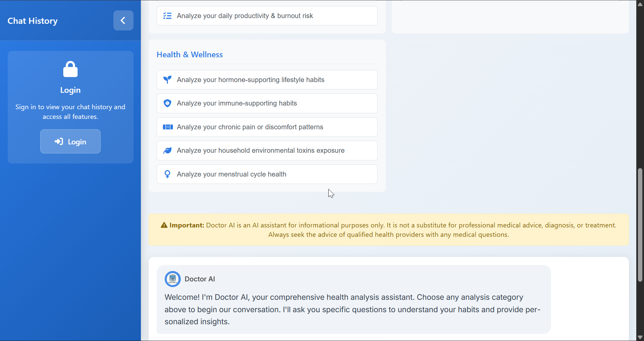This screenshot has width=644, height=341.
Task: Click the shield icon for immune-supporting habits
Action: (x=167, y=103)
